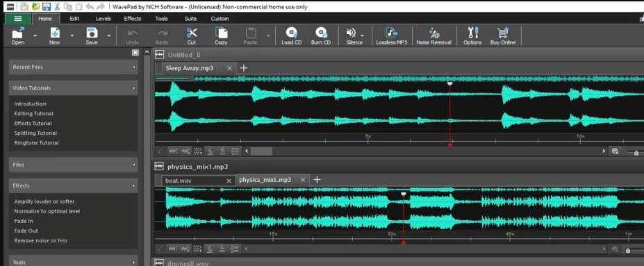Viewport: 644px width, 266px height.
Task: Close the left sidebar panel with X
Action: click(135, 53)
